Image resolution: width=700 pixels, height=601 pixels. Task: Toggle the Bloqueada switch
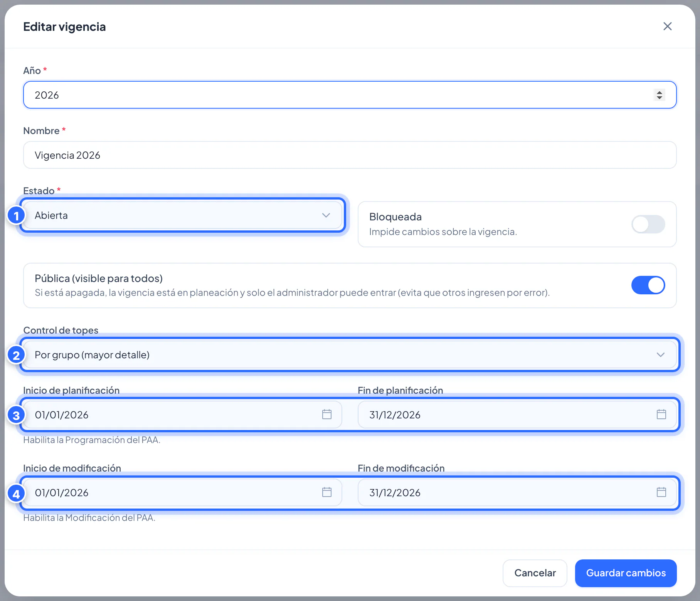pyautogui.click(x=648, y=224)
